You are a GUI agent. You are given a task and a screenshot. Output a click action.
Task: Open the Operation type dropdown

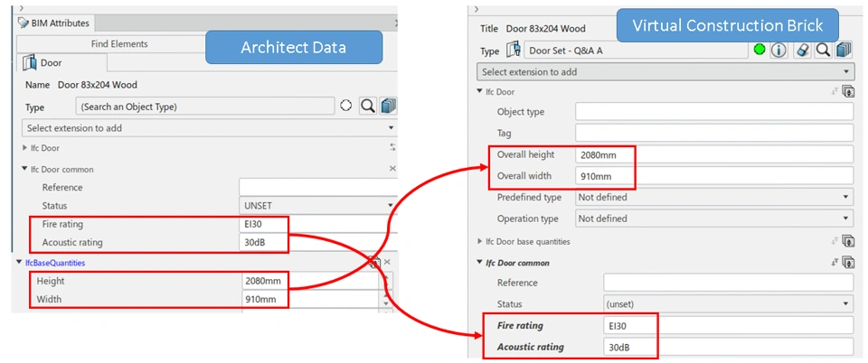point(713,219)
